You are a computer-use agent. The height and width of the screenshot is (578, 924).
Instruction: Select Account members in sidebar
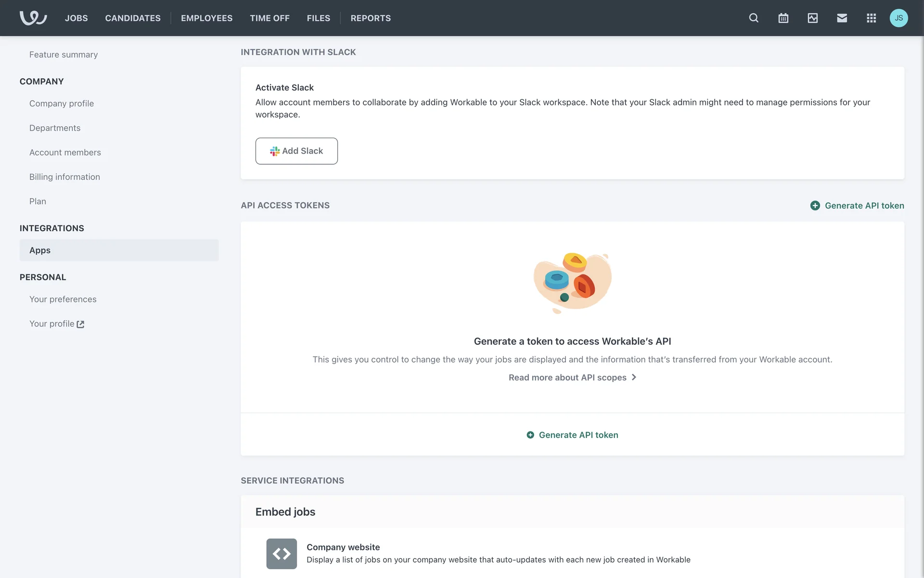tap(65, 152)
